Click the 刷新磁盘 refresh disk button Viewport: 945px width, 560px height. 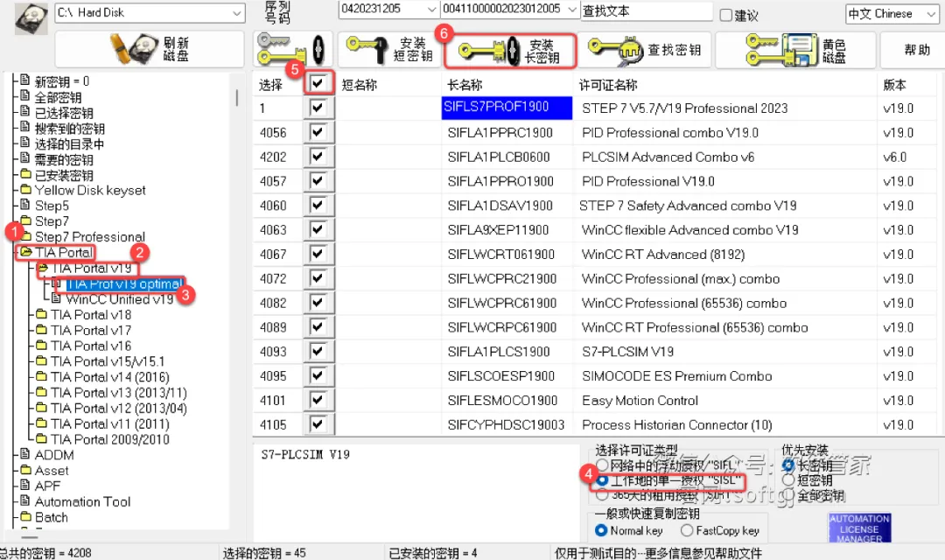[150, 49]
